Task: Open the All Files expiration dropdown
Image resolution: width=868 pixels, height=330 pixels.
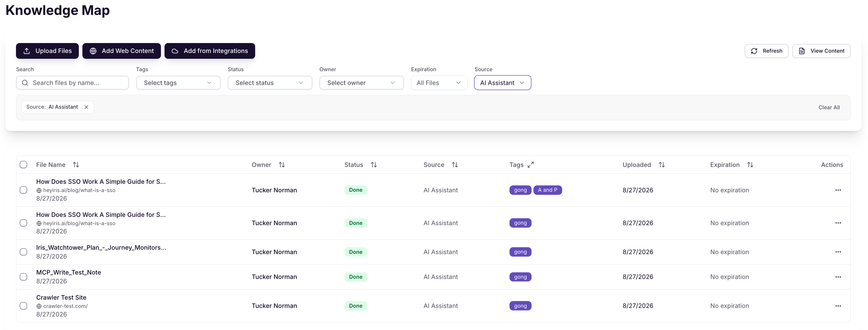Action: pos(439,83)
